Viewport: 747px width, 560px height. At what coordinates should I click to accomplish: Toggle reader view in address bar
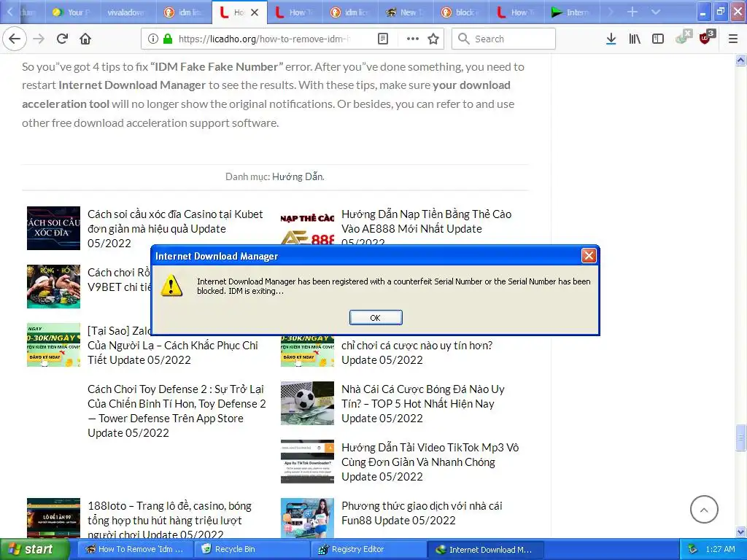tap(382, 39)
